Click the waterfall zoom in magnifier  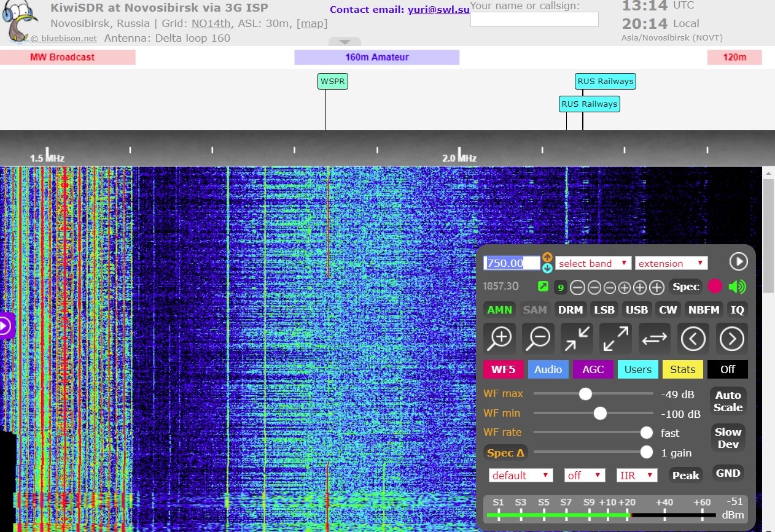pyautogui.click(x=500, y=338)
